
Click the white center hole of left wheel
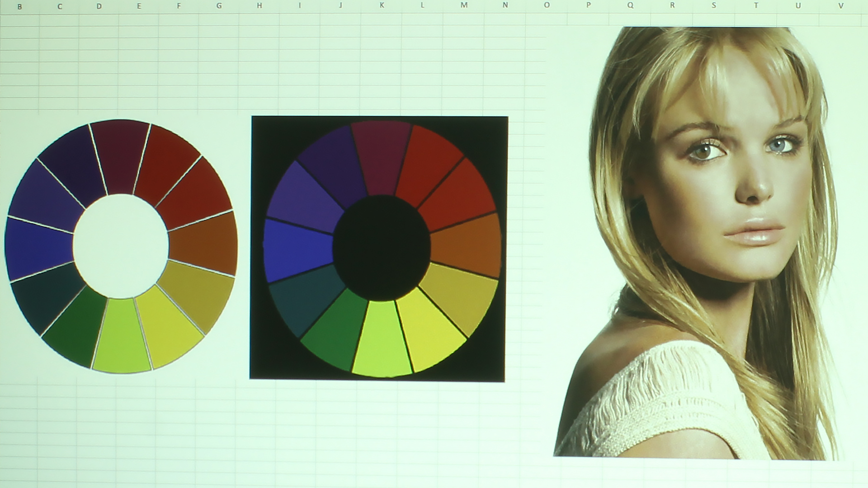point(121,246)
